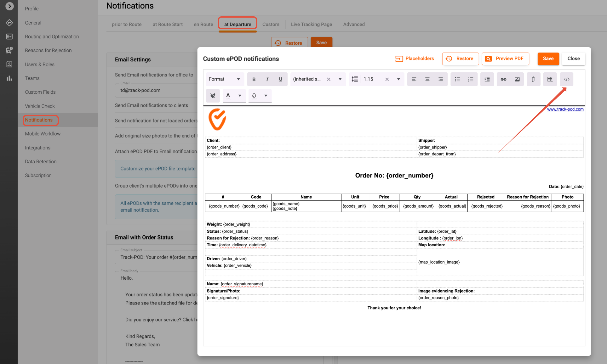Apply a numbered list
The width and height of the screenshot is (607, 364).
[x=470, y=79]
